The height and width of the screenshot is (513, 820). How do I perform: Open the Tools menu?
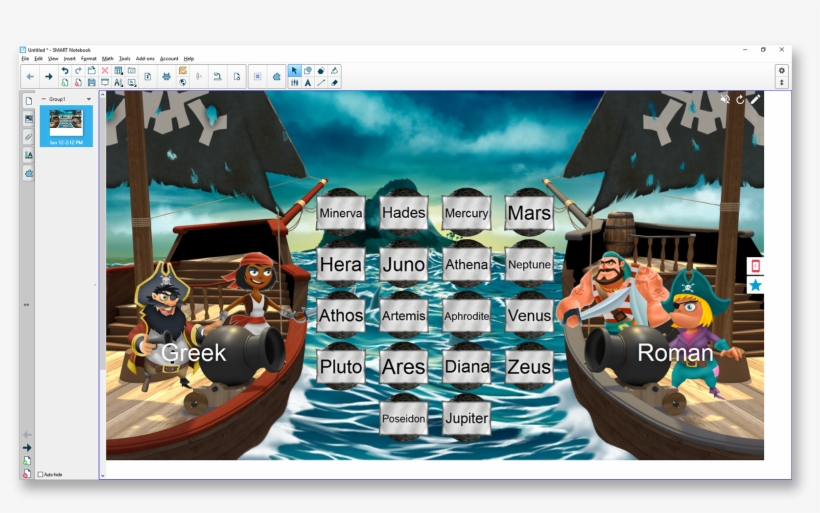(124, 59)
